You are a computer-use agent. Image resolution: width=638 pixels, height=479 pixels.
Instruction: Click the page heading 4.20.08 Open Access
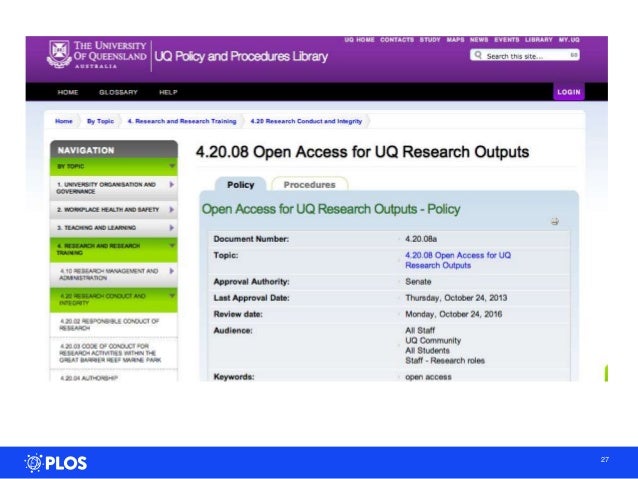tap(362, 152)
